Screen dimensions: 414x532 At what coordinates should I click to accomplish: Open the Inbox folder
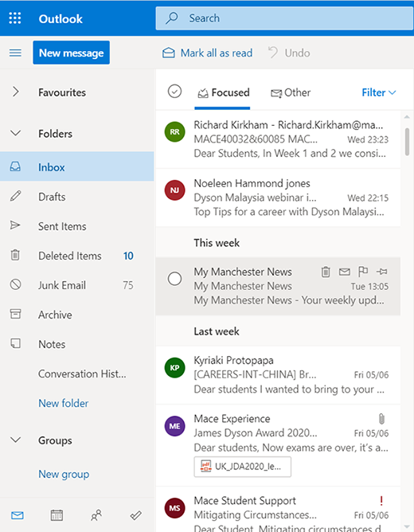77,166
